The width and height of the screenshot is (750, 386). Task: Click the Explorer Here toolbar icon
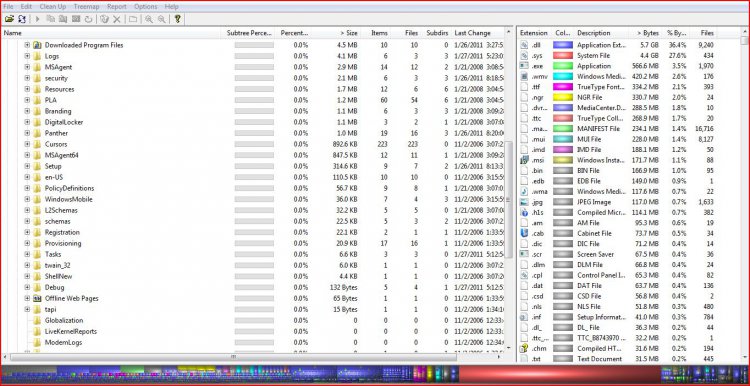[63, 19]
